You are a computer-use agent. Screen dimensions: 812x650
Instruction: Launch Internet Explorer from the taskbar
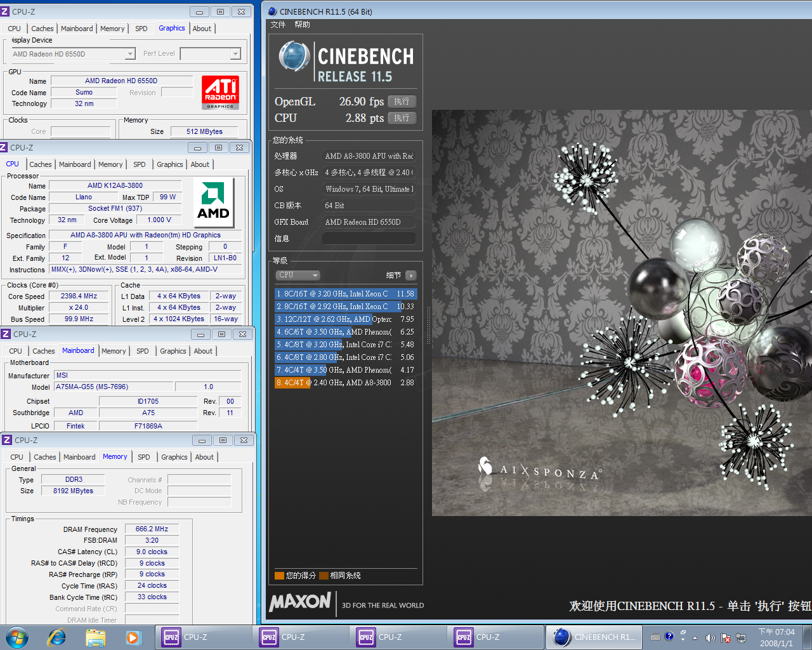pyautogui.click(x=56, y=637)
